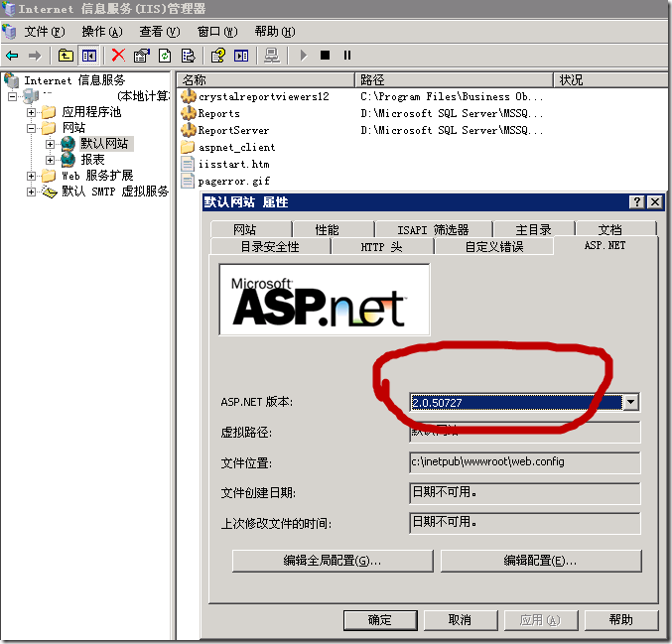This screenshot has width=672, height=644.
Task: Click the 编辑配置(E)... button
Action: [541, 561]
